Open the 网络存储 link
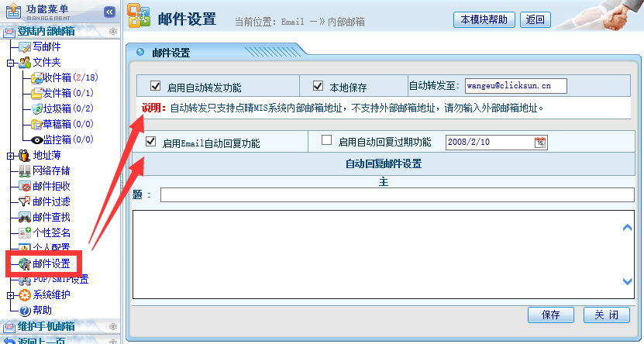 pos(51,170)
